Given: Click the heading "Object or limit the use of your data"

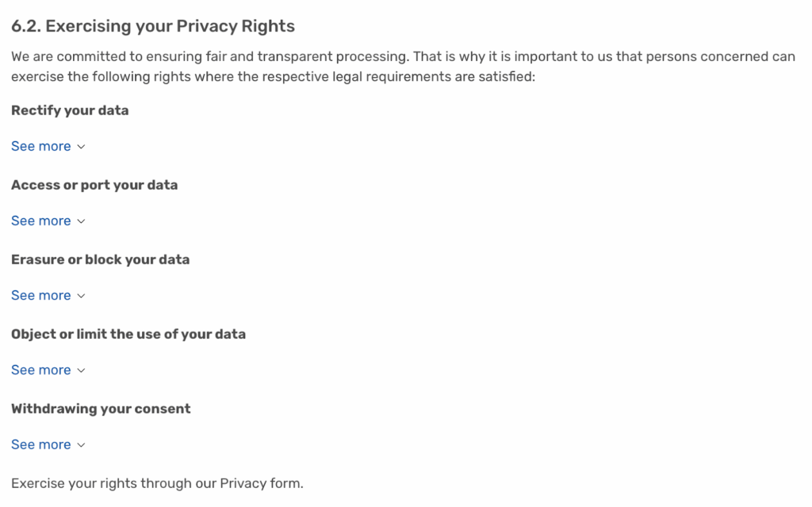Looking at the screenshot, I should [x=128, y=334].
